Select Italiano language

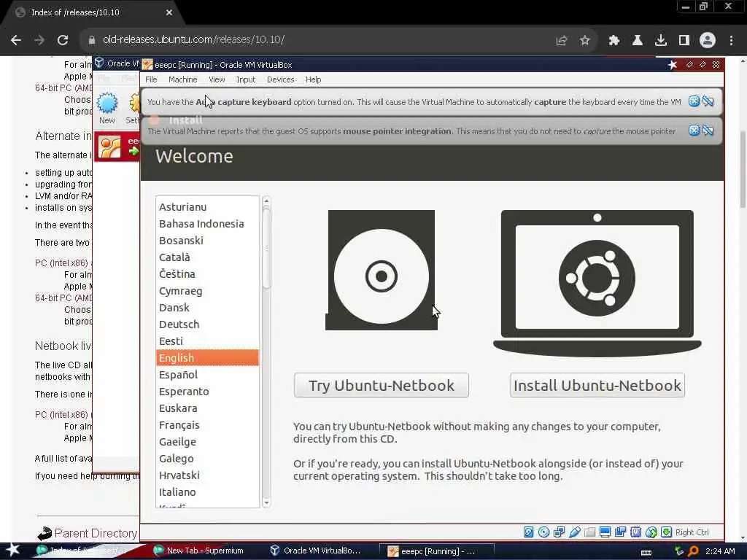208,492
